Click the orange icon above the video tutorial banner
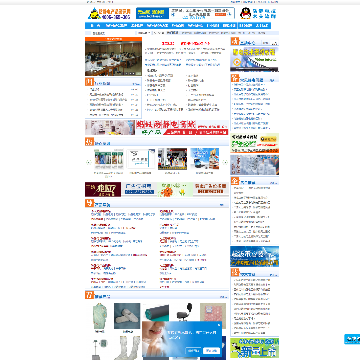The height and width of the screenshot is (360, 360). (235, 41)
